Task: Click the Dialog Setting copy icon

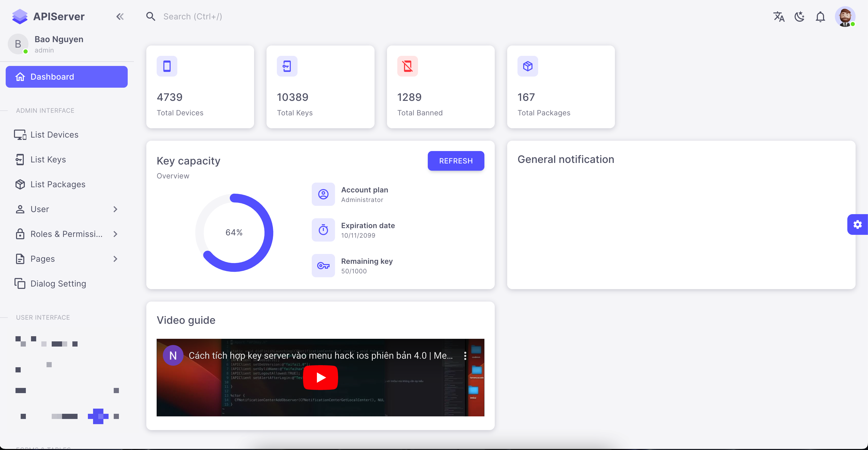Action: [20, 283]
